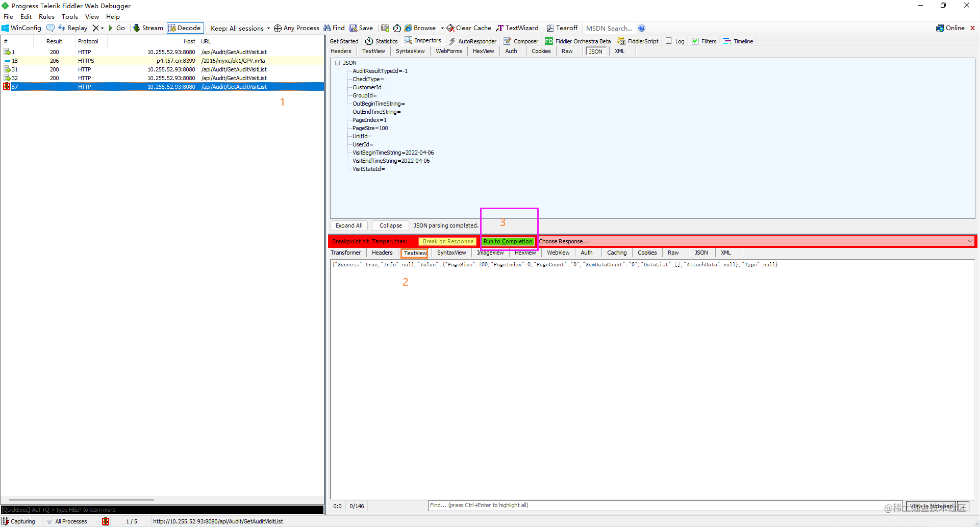The width and height of the screenshot is (980, 527).
Task: Click the status bar breakpoint icon
Action: point(106,521)
